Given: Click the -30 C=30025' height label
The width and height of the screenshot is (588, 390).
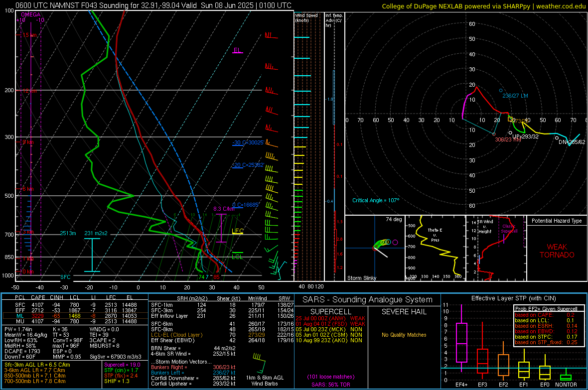Looking at the screenshot, I should 248,143.
